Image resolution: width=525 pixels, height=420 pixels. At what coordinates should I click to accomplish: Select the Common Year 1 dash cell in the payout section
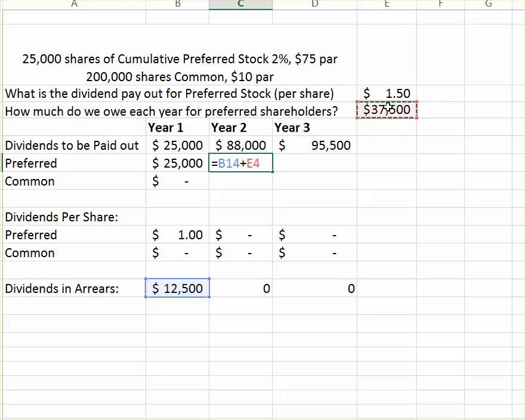point(177,181)
